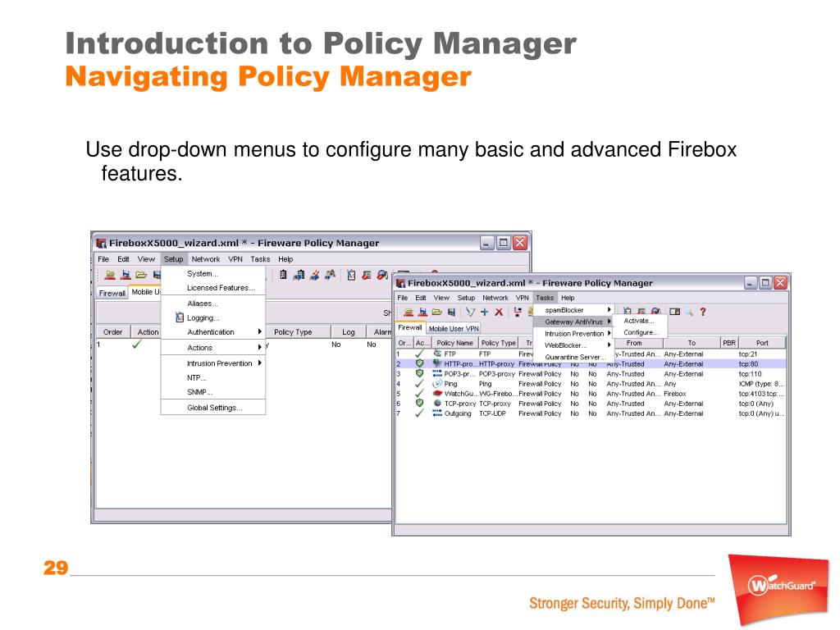Click the 'tcp:110' port cell
Viewport: 840px width, 630px height.
750,374
